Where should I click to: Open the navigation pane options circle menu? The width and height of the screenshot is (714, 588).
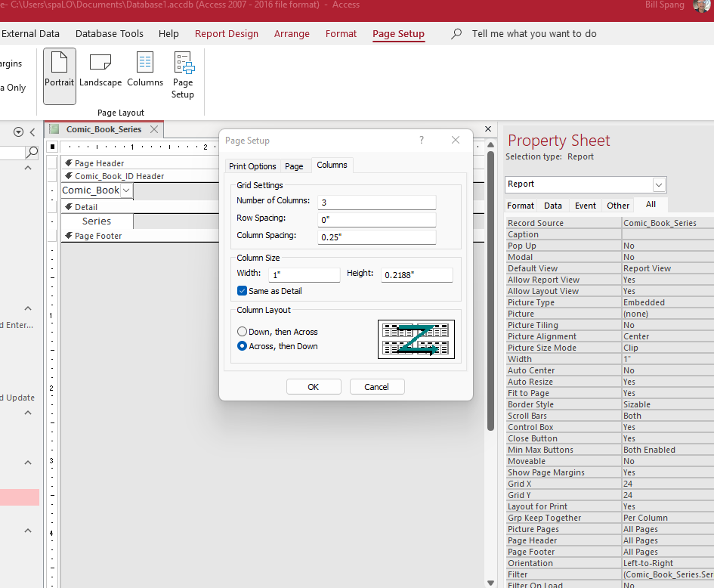[18, 132]
